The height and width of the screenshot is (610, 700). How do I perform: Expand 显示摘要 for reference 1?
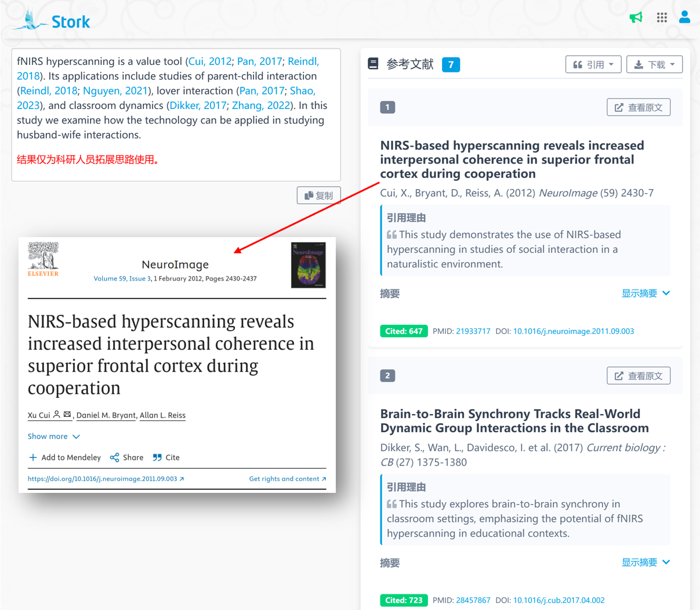point(646,293)
